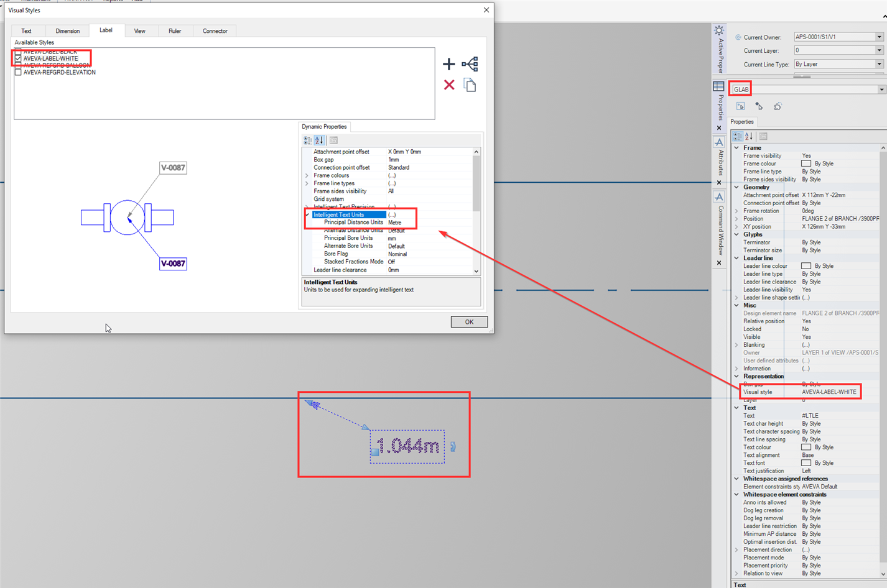Screen dimensions: 887x588
Task: Collapse the Leader line section
Action: (x=737, y=258)
